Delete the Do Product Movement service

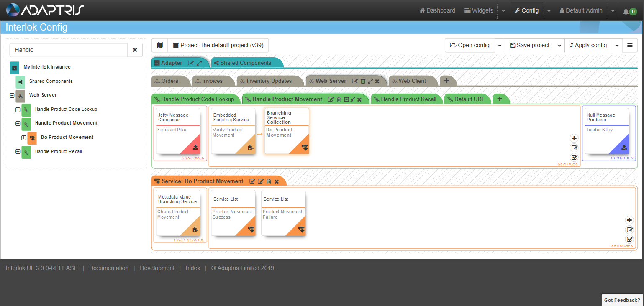[x=269, y=181]
